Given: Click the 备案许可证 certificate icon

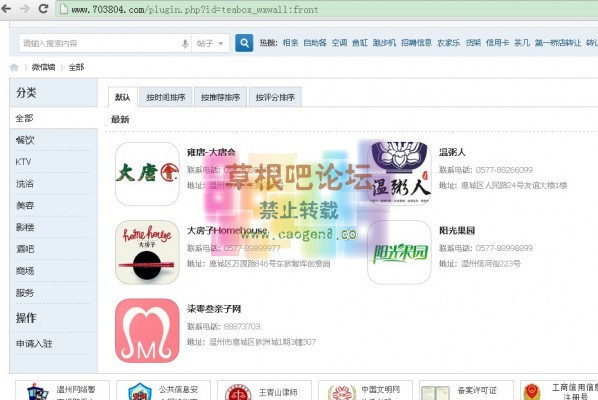Looking at the screenshot, I should pyautogui.click(x=435, y=393).
